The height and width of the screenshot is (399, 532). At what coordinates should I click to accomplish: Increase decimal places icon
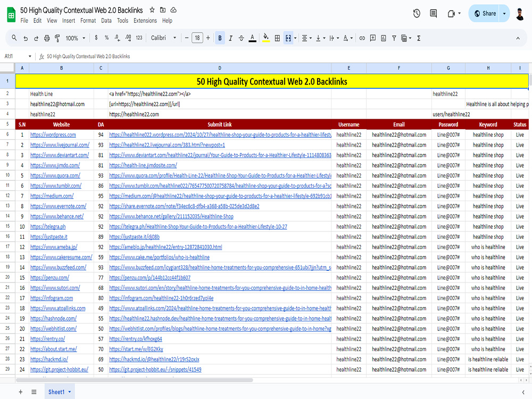(128, 38)
